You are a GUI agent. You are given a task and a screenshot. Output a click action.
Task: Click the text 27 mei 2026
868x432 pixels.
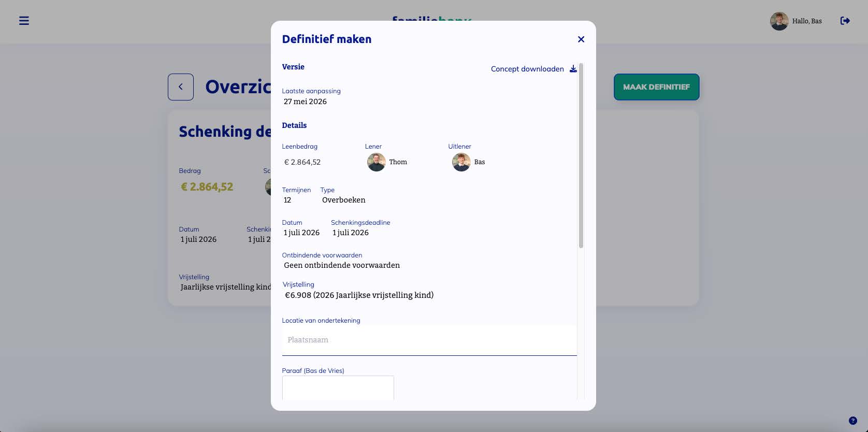point(305,102)
